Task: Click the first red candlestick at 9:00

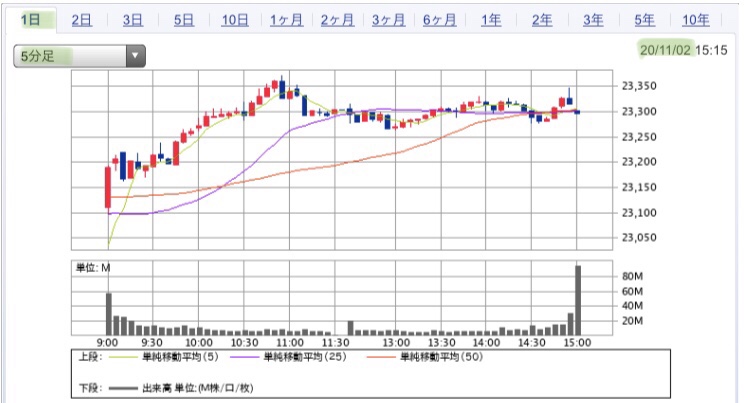Action: click(x=108, y=187)
